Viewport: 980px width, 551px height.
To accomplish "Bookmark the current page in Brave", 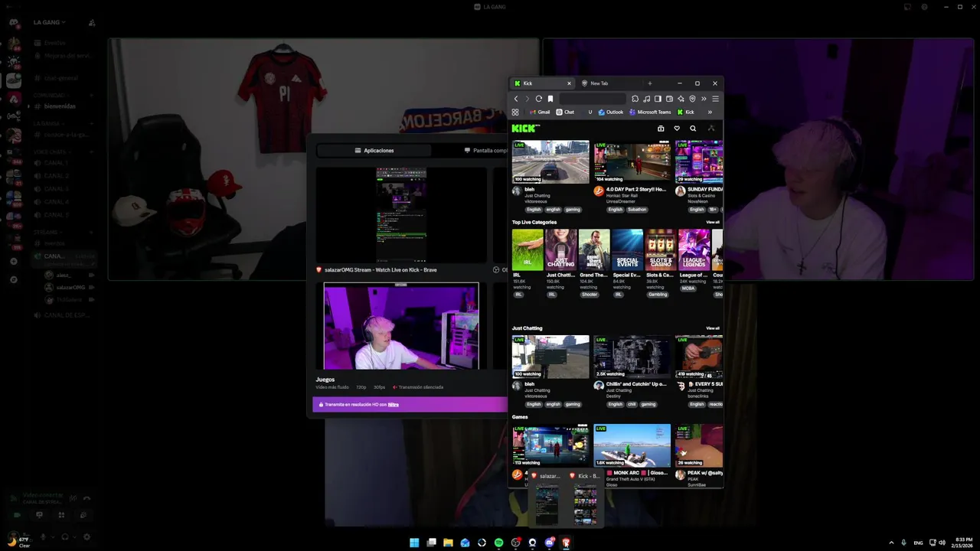I will coord(550,99).
